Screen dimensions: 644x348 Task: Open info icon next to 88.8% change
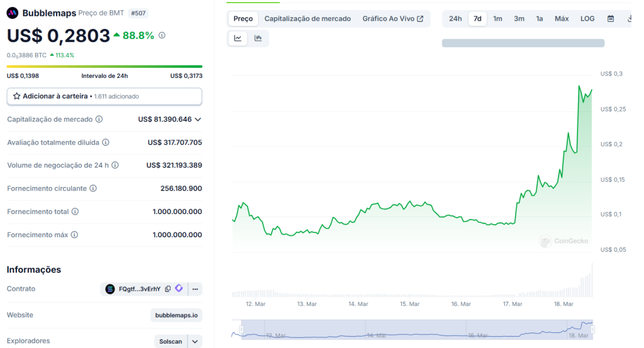point(162,35)
